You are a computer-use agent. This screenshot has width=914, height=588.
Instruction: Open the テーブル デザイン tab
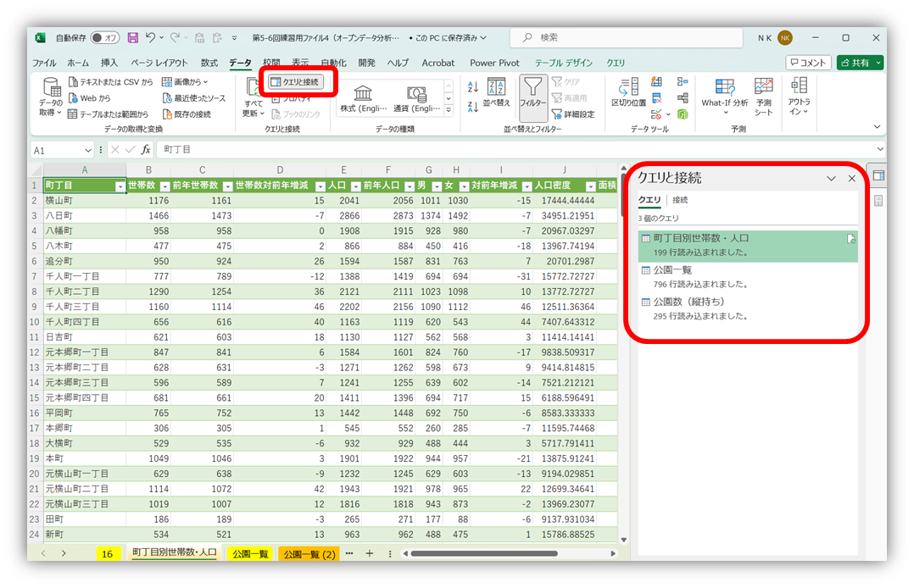[564, 63]
